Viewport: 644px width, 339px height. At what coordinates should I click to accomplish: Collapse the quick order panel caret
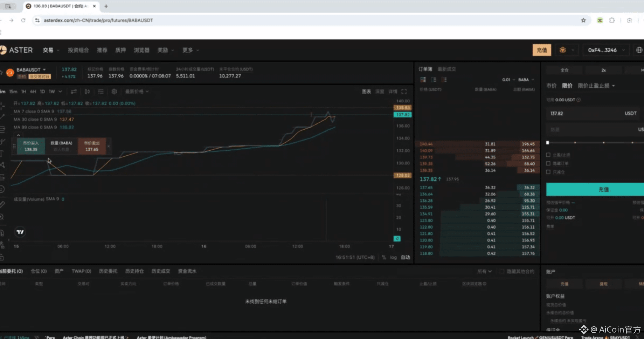point(18,135)
